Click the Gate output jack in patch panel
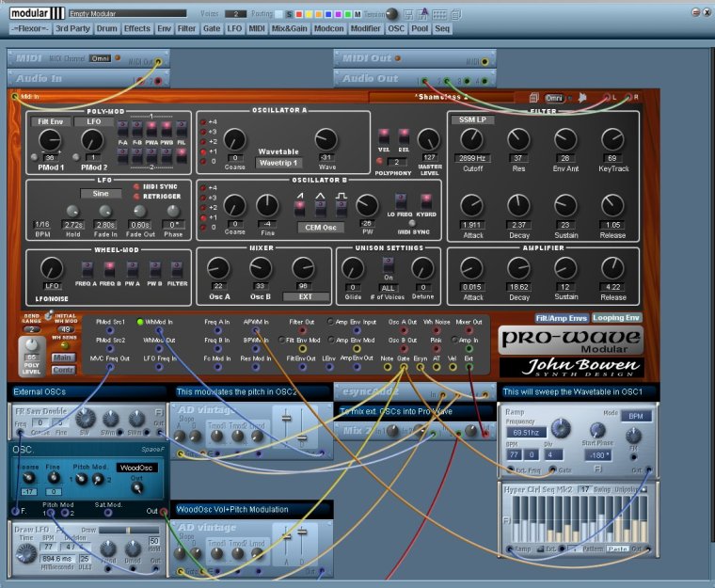This screenshot has height=588, width=715. coord(404,367)
